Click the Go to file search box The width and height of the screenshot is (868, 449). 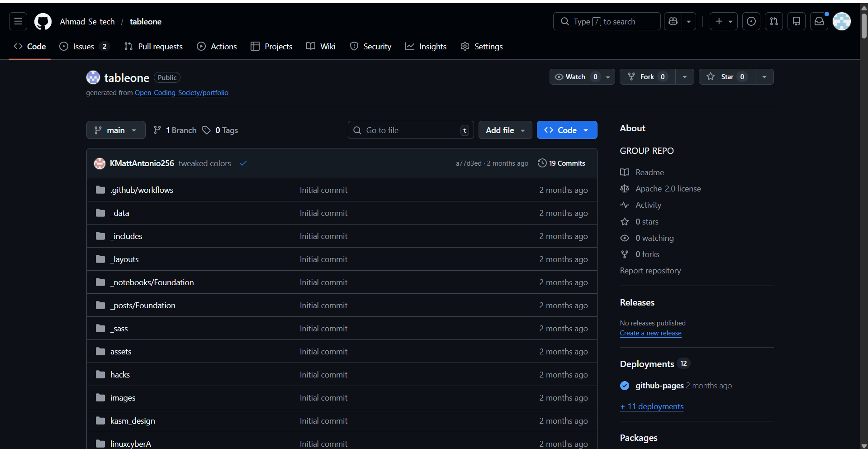[x=411, y=130]
